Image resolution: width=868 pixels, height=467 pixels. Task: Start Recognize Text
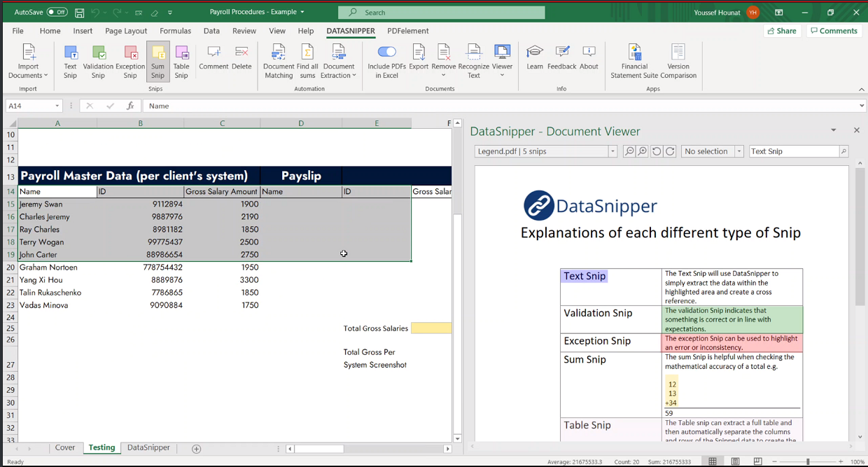click(474, 62)
